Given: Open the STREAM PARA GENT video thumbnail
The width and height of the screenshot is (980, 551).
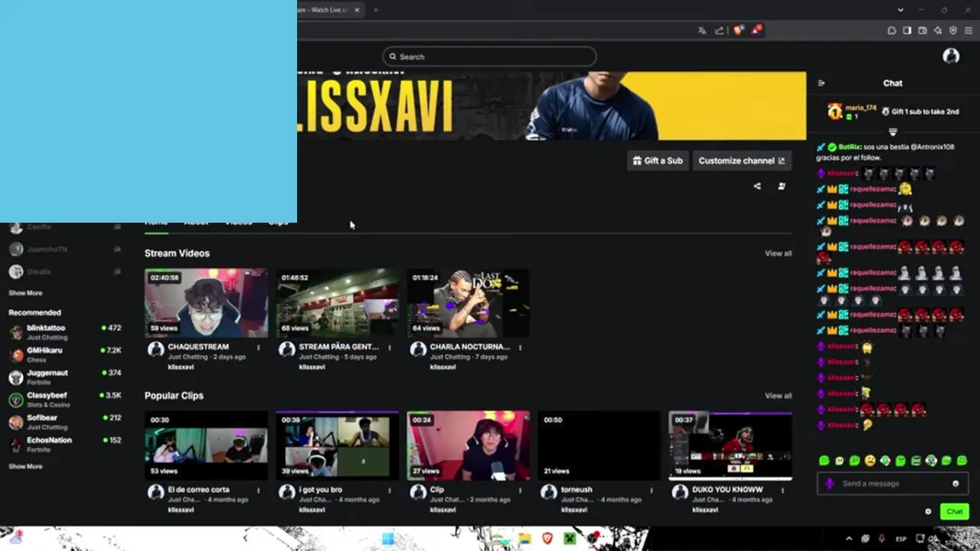Looking at the screenshot, I should pos(337,303).
